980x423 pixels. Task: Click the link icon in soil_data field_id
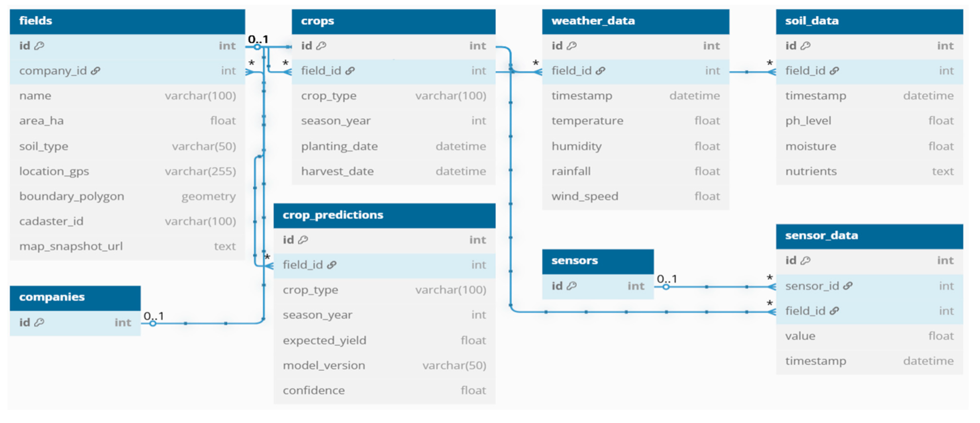coord(834,71)
